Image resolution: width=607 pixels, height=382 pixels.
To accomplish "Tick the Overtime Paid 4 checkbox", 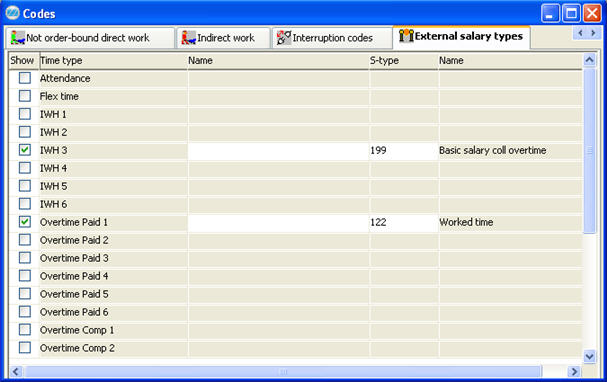I will 25,276.
